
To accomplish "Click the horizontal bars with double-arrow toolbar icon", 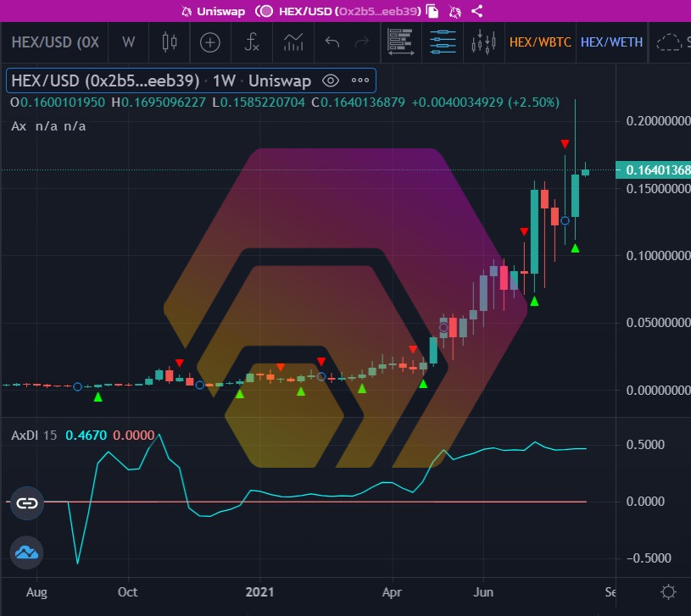I will click(x=400, y=42).
